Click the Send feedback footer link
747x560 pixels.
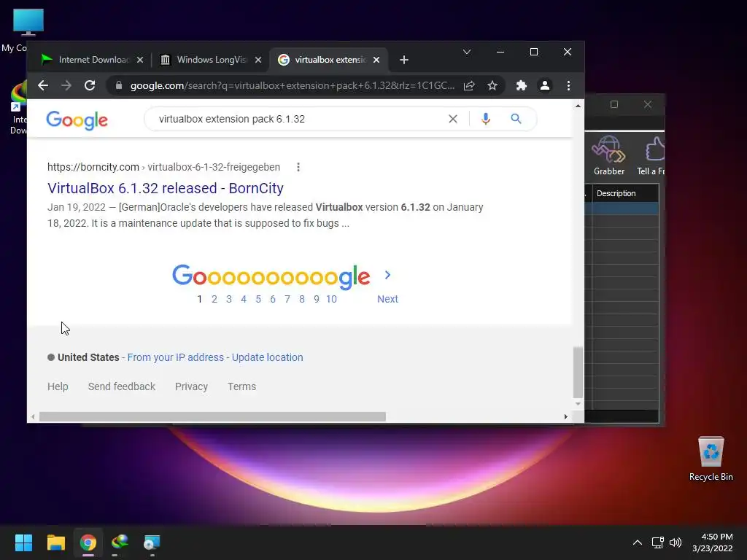122,386
